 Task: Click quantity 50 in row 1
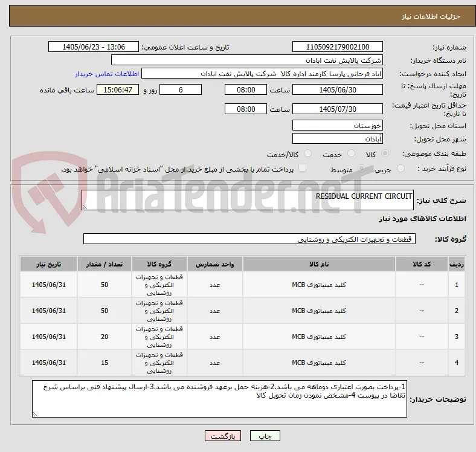pyautogui.click(x=105, y=285)
